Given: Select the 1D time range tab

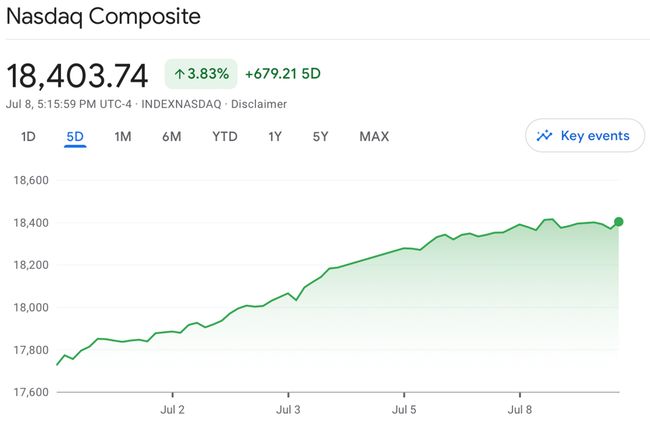Looking at the screenshot, I should (28, 136).
